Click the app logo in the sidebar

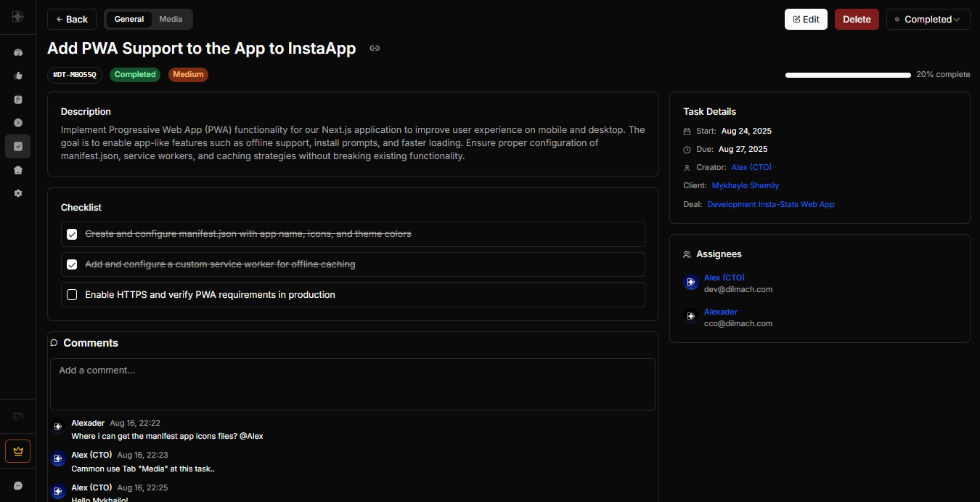tap(17, 17)
